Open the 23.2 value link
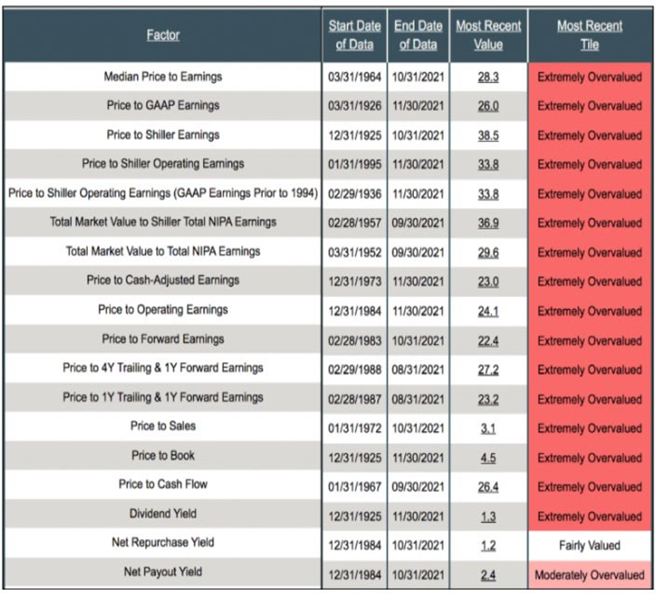 (x=488, y=400)
